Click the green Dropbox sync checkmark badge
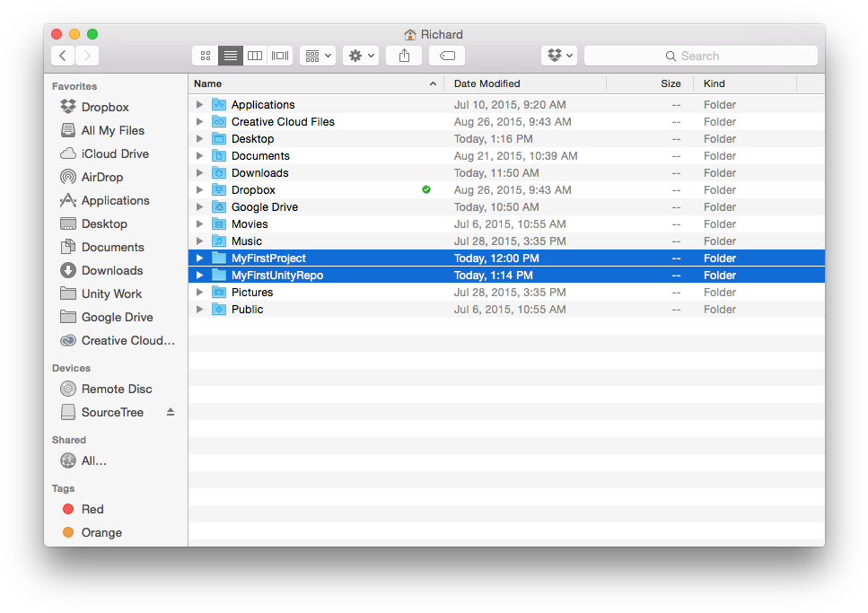The width and height of the screenshot is (868, 613). (426, 189)
